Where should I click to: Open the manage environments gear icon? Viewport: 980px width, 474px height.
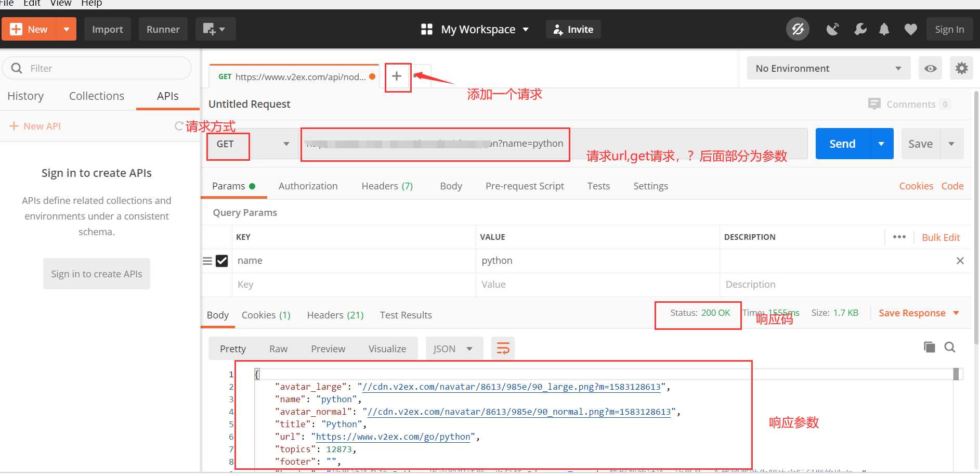(x=961, y=68)
